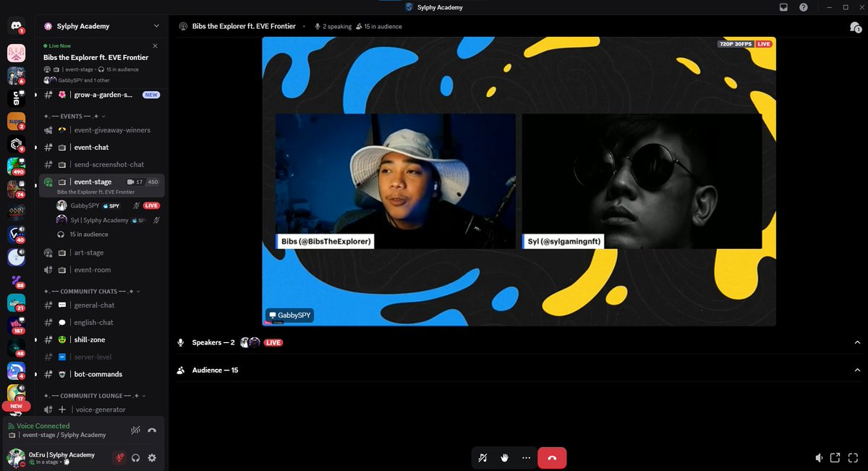Enter full screen mode for stage
The image size is (868, 471).
click(852, 458)
